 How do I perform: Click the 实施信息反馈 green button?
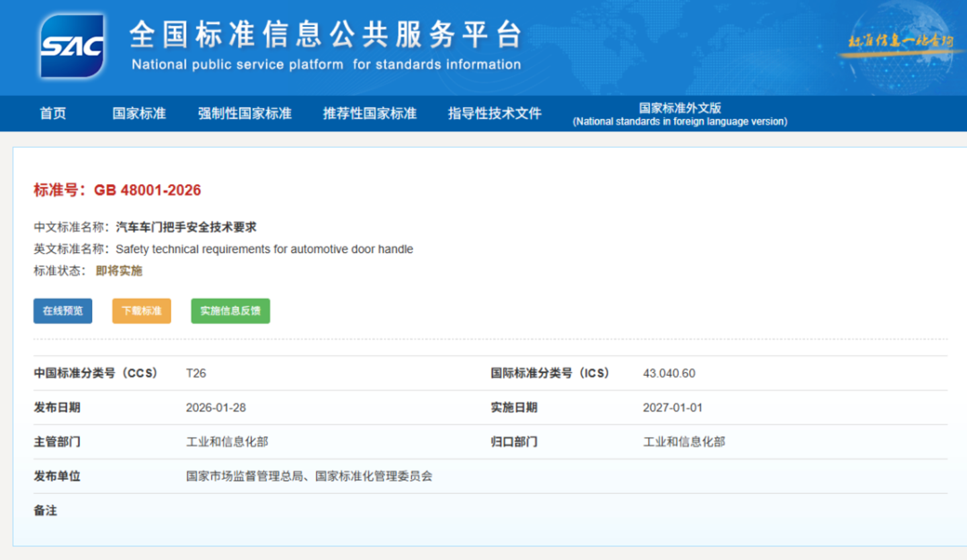click(230, 311)
